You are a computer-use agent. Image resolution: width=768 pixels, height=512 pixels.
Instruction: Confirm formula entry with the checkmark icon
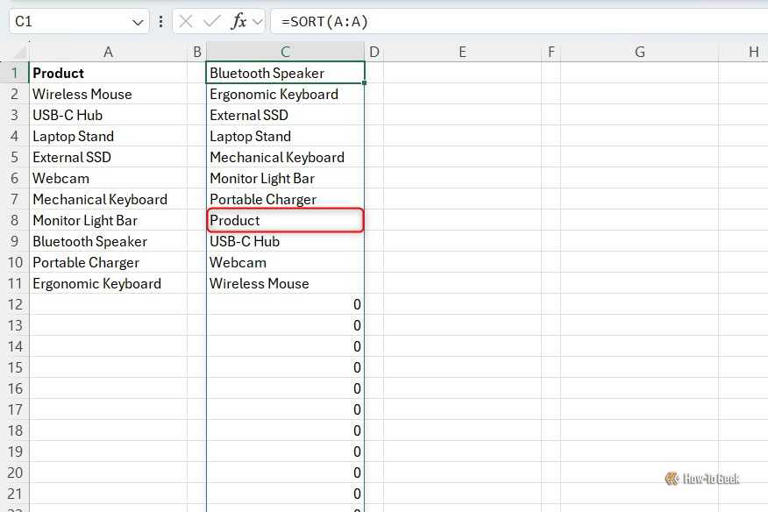pos(212,22)
